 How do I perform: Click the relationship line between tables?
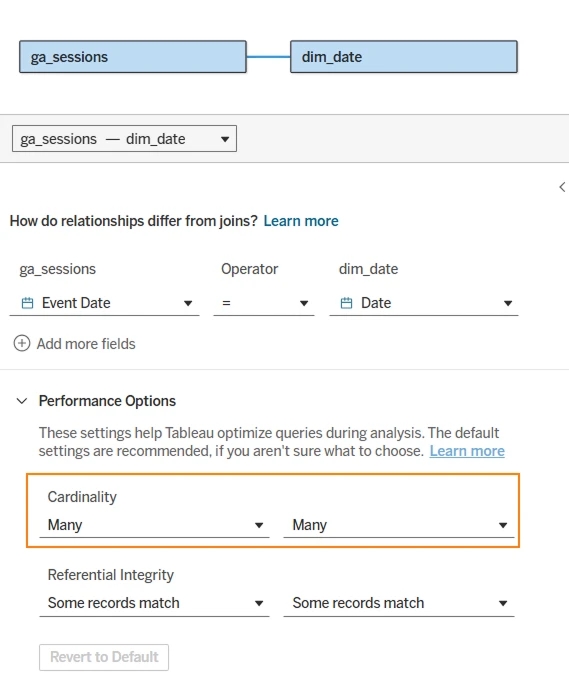tap(268, 57)
